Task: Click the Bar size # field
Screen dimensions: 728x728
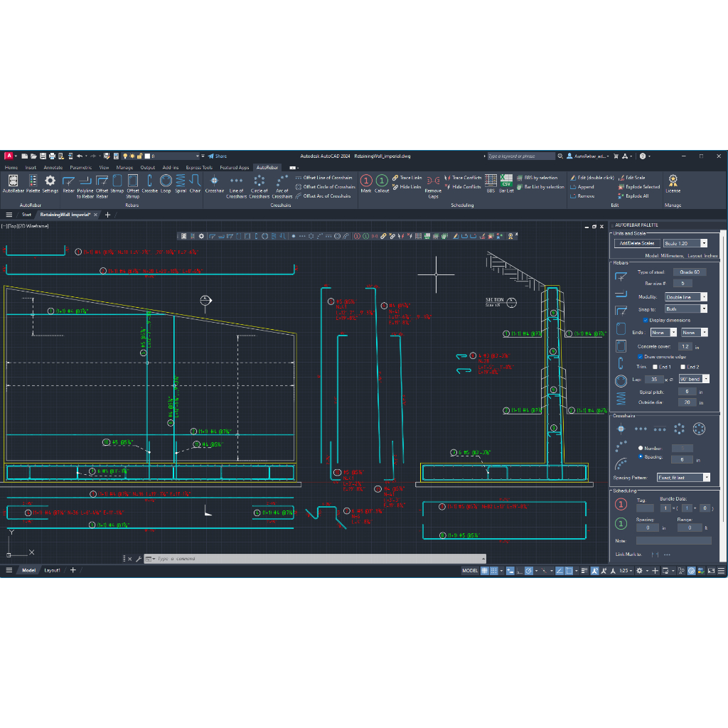Action: pos(682,283)
